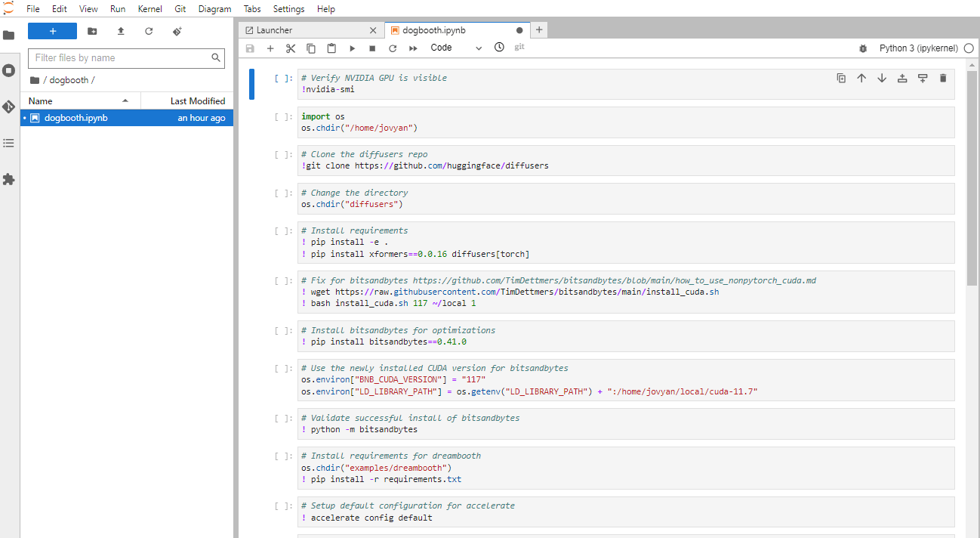Open the Git menu
980x538 pixels.
coord(181,9)
